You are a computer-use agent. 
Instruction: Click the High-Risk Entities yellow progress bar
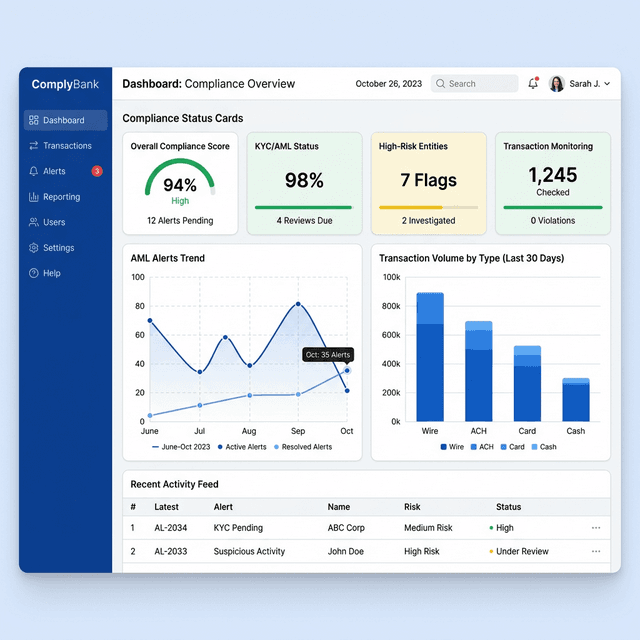pos(428,207)
